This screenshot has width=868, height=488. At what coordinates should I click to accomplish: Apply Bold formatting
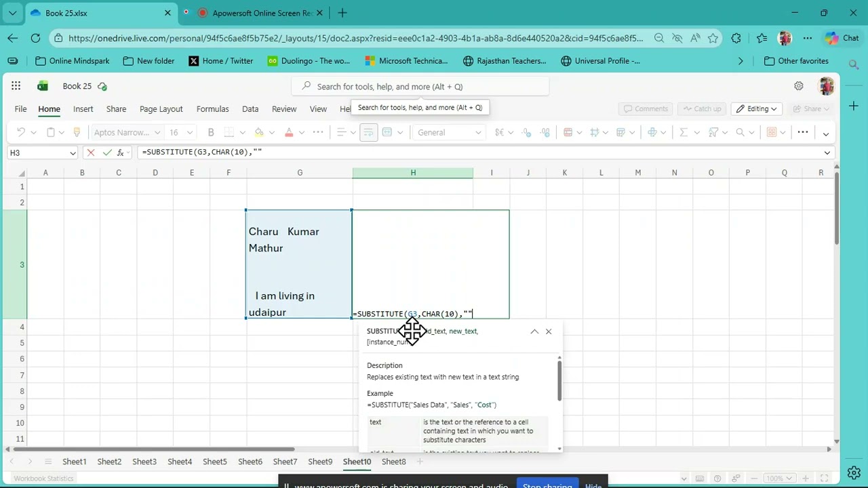point(211,132)
